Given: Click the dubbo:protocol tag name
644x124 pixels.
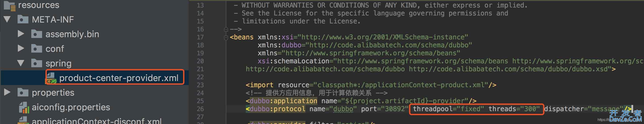Looking at the screenshot, I should [x=277, y=109].
